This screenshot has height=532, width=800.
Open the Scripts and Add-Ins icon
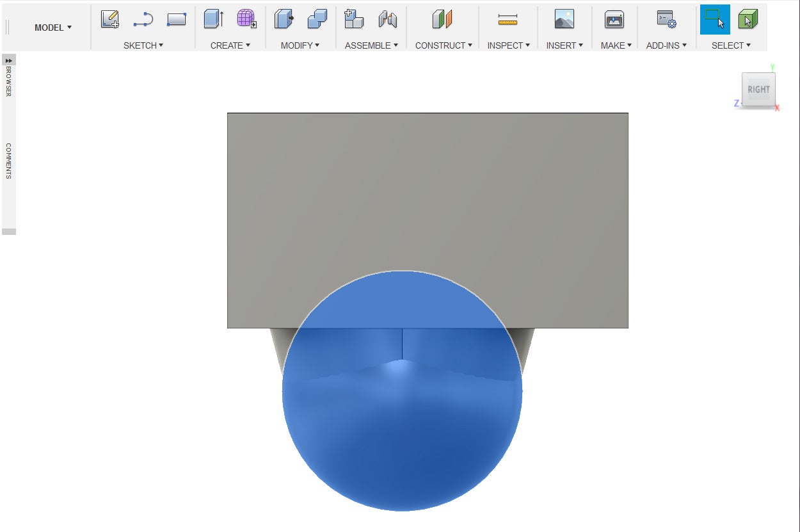(x=666, y=20)
